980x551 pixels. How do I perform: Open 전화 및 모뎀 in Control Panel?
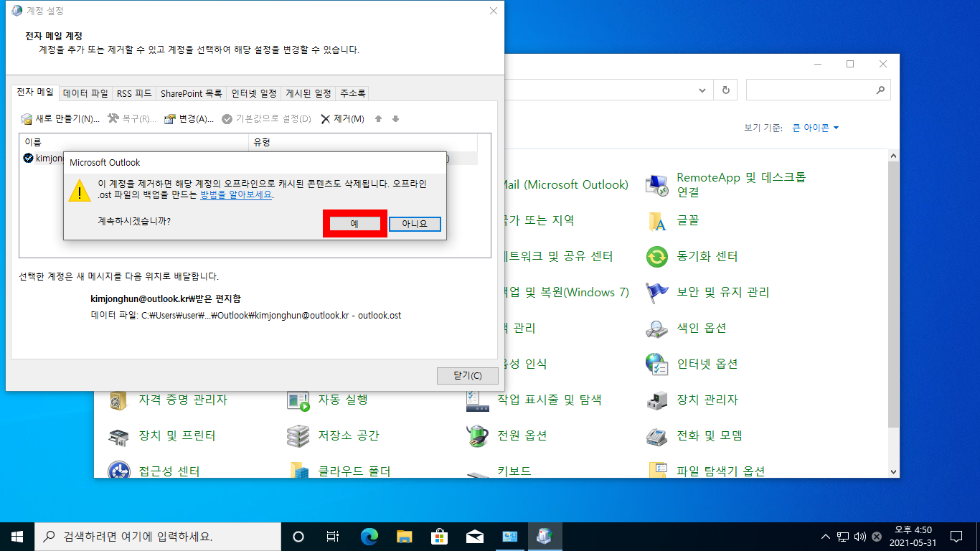point(694,435)
